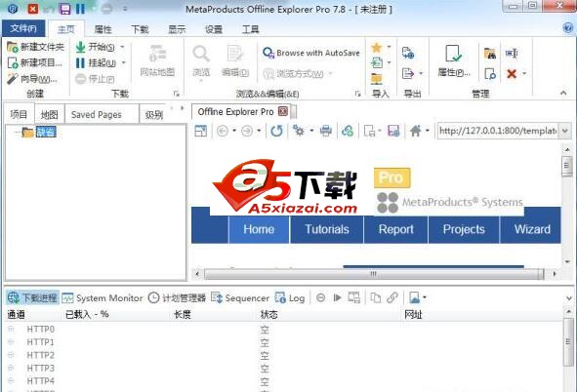Viewport: 577px width, 392px height.
Task: Click the browser print icon
Action: point(326,131)
